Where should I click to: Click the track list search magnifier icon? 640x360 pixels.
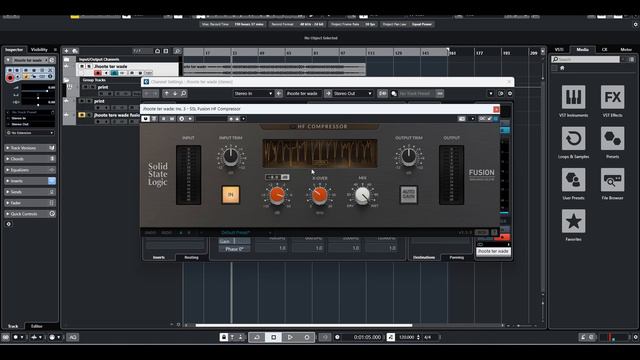(x=177, y=51)
